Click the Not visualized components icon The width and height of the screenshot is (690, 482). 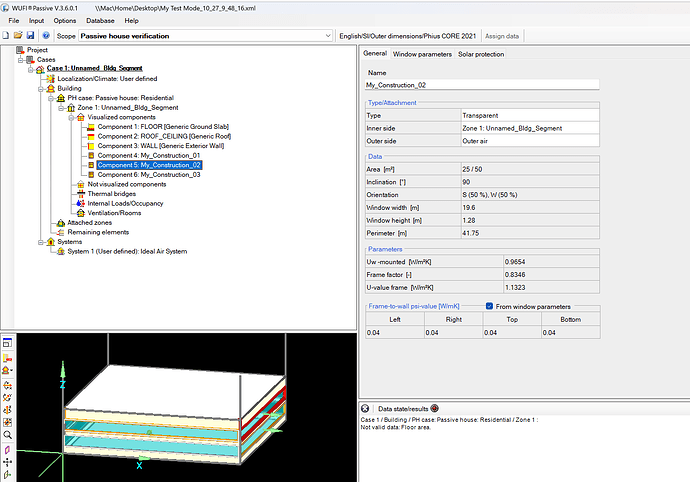point(81,184)
